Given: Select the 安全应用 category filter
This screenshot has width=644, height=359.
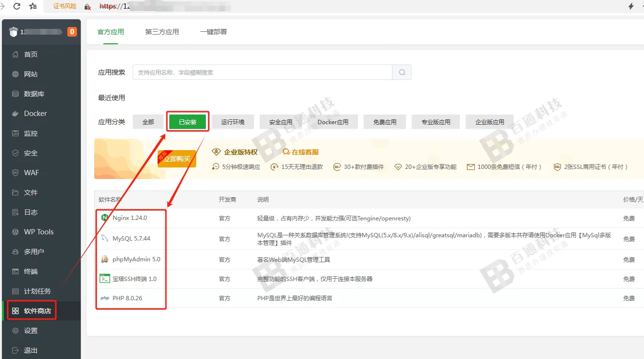Looking at the screenshot, I should [281, 122].
